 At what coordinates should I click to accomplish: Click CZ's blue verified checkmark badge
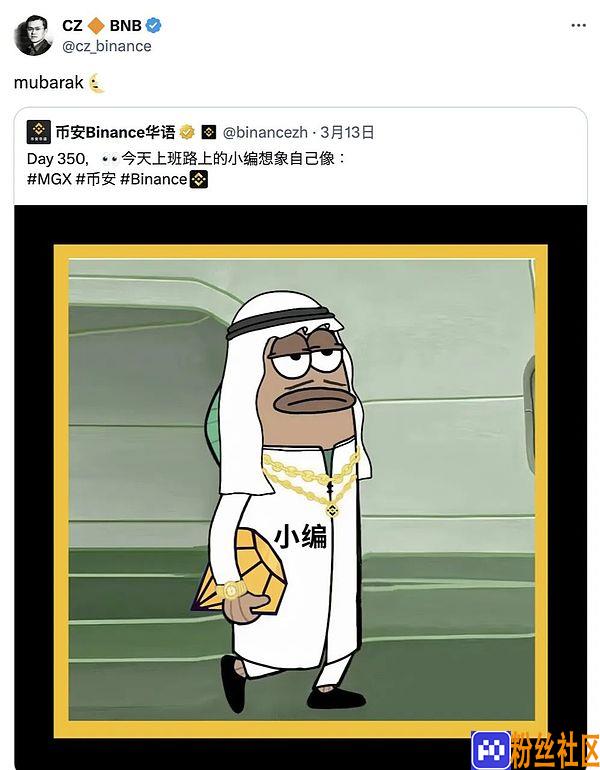(x=154, y=25)
